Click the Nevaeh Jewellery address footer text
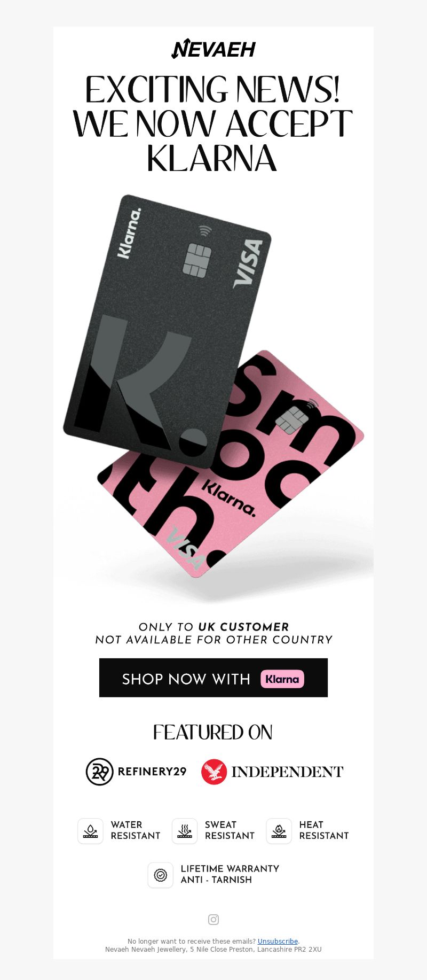The image size is (427, 980). pos(213,950)
